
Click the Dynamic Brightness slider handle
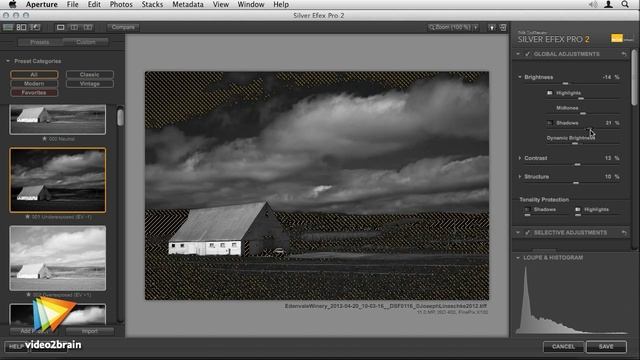point(575,144)
